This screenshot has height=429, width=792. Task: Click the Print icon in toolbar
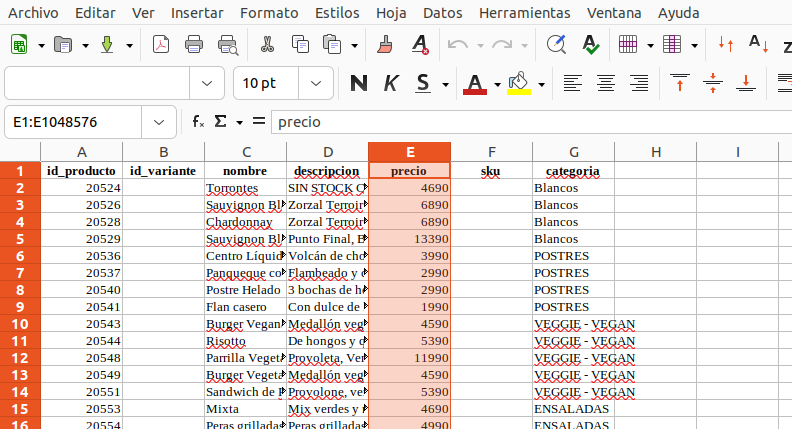(195, 45)
